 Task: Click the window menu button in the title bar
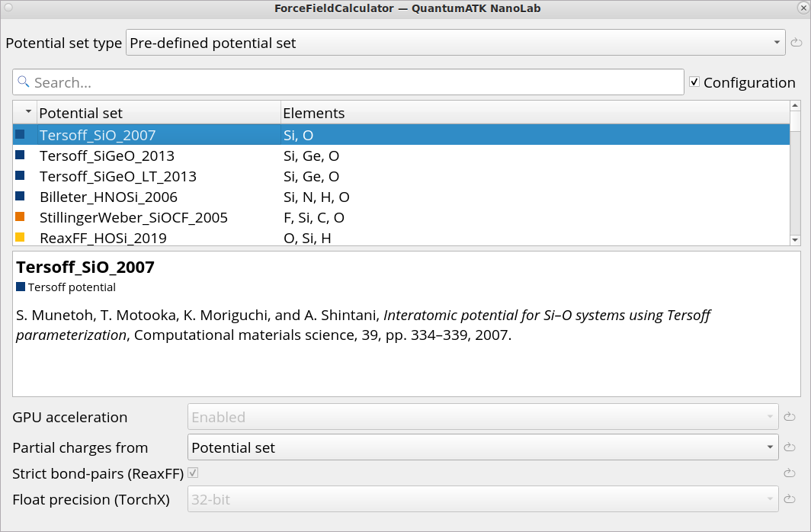coord(8,8)
